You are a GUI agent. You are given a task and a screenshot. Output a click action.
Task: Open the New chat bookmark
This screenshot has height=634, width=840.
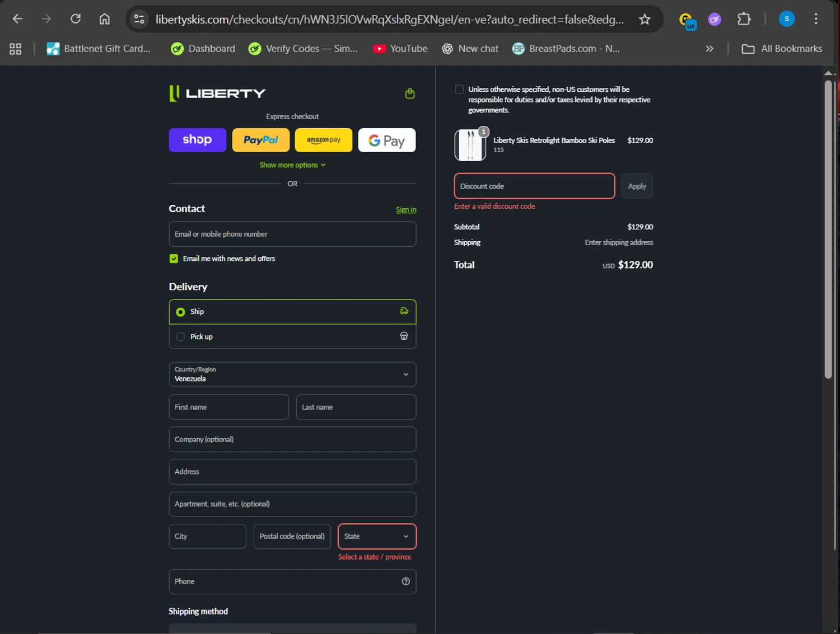470,49
